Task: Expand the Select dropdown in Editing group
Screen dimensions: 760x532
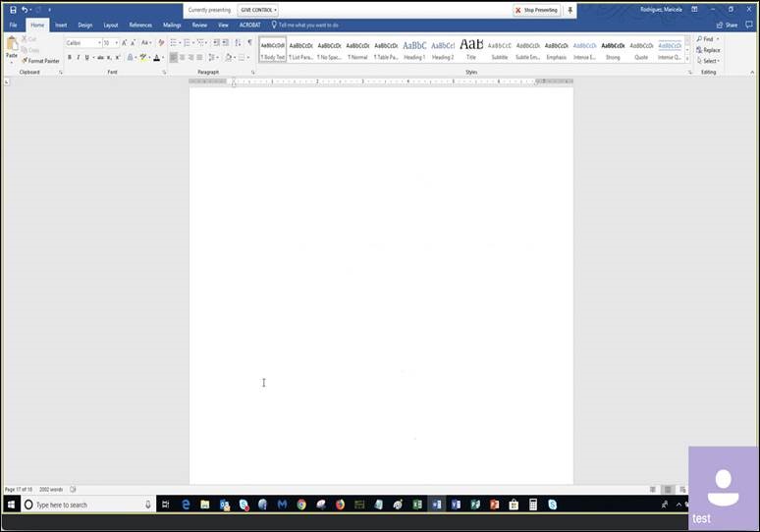Action: pyautogui.click(x=710, y=61)
